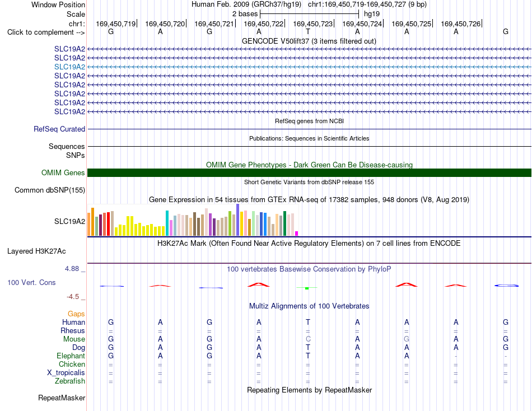Click the blue PhyloP box under the last G
The width and height of the screenshot is (532, 411).
506,286
